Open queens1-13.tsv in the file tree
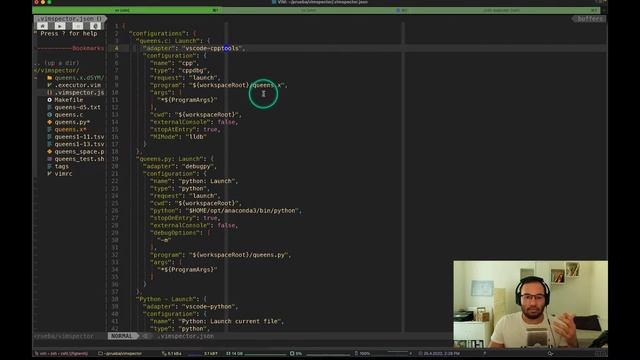The width and height of the screenshot is (640, 360). pyautogui.click(x=79, y=144)
